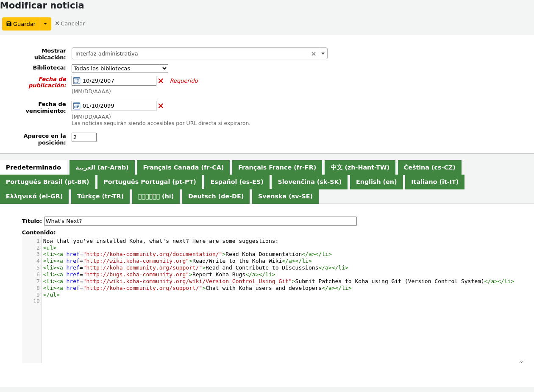Open the Biblioteca dropdown
The image size is (534, 392).
click(120, 68)
